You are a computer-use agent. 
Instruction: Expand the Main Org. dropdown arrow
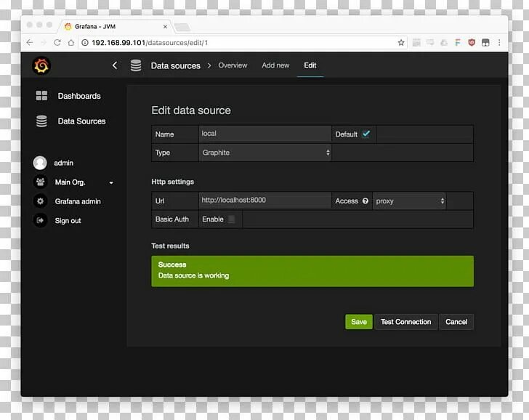pos(111,183)
